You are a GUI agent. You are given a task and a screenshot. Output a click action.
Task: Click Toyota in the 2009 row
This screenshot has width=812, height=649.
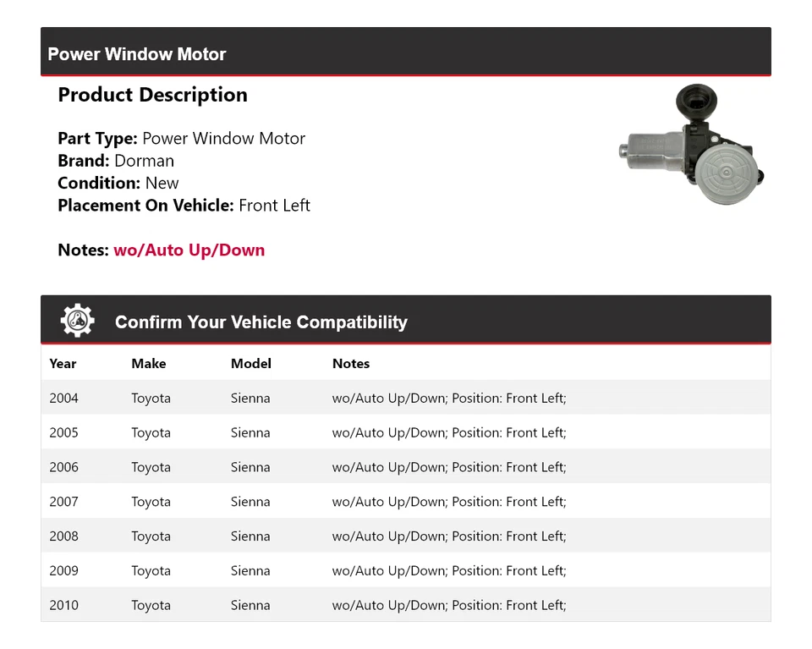pos(151,571)
